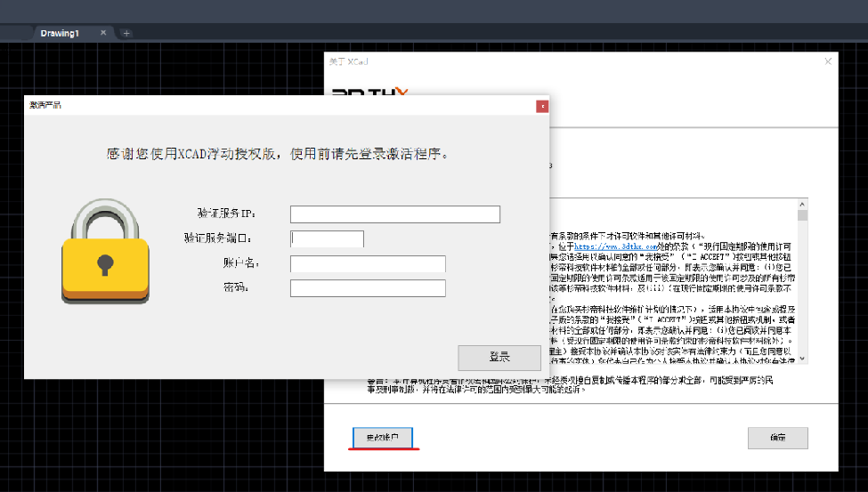Click the yellow padlock icon
This screenshot has height=492, width=868.
(x=105, y=251)
